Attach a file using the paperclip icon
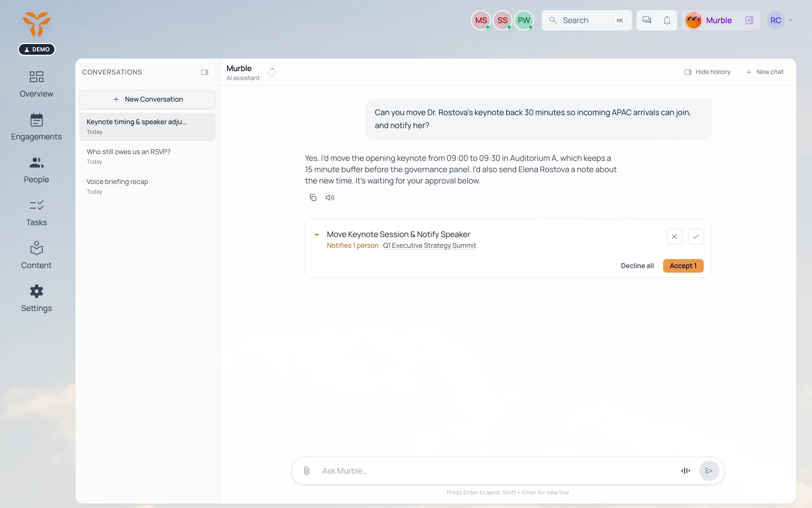Screen dimensions: 812x508 pyautogui.click(x=307, y=471)
